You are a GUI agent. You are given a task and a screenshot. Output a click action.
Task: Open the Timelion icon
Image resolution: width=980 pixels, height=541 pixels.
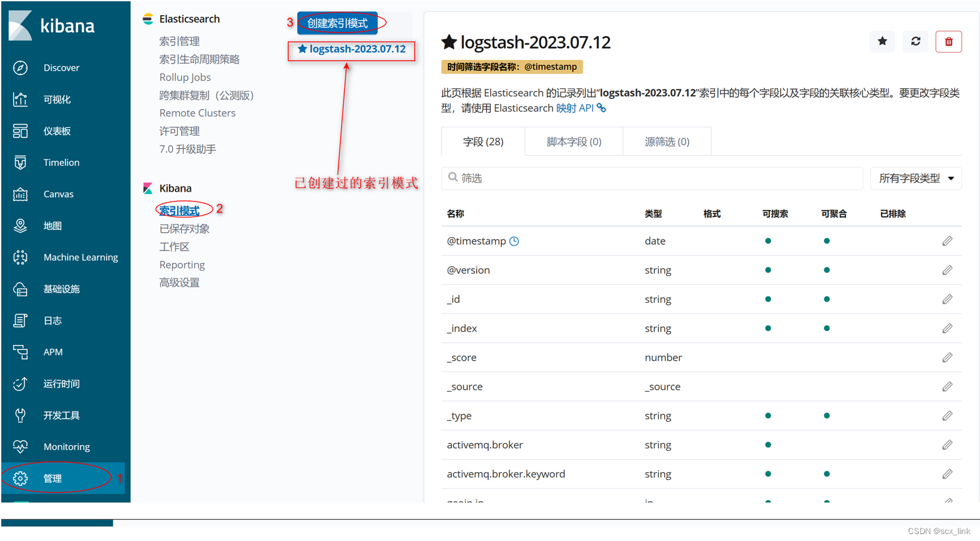[x=20, y=162]
